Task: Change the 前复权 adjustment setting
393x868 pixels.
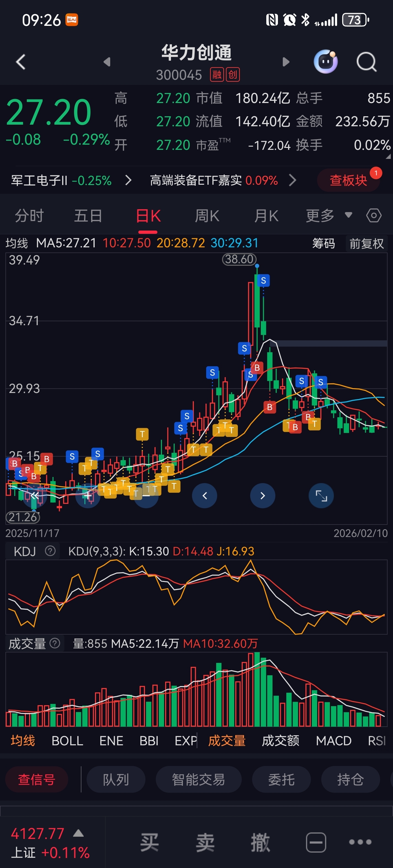Action: point(366,243)
